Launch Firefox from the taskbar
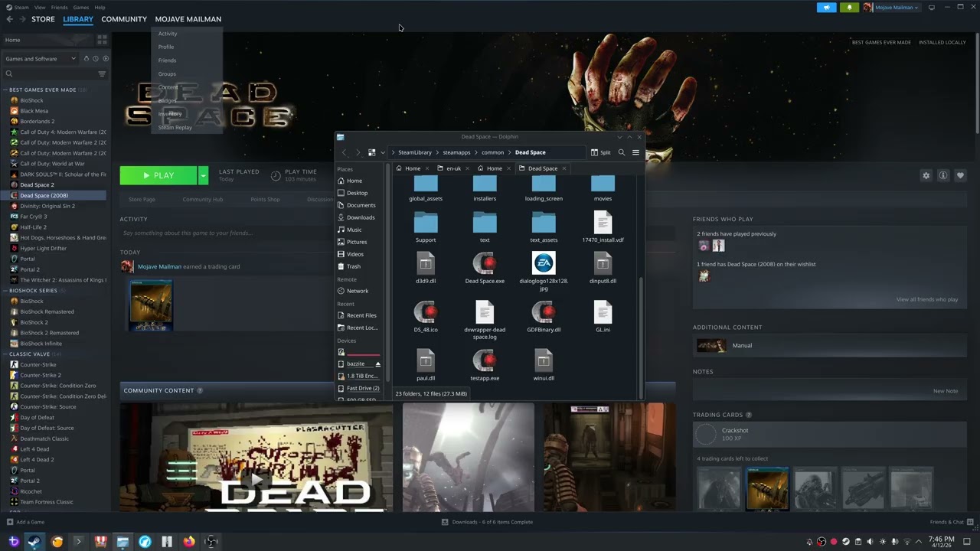 click(189, 542)
